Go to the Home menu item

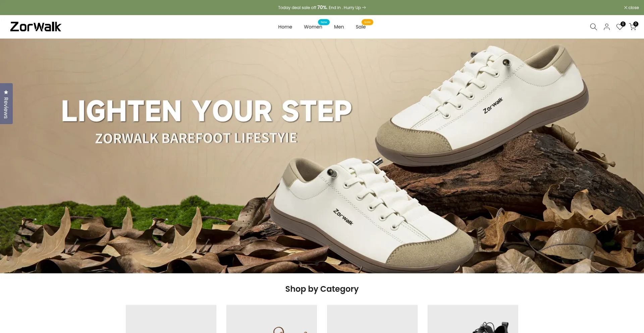[x=285, y=27]
